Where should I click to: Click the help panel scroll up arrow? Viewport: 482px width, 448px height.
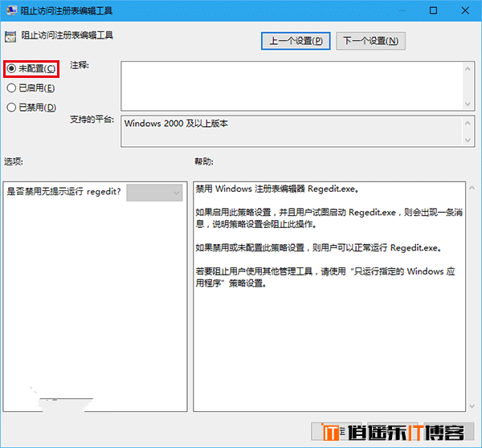click(472, 188)
